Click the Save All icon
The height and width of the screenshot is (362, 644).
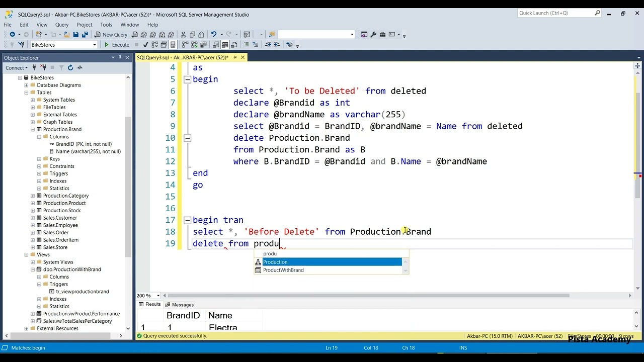tap(85, 35)
